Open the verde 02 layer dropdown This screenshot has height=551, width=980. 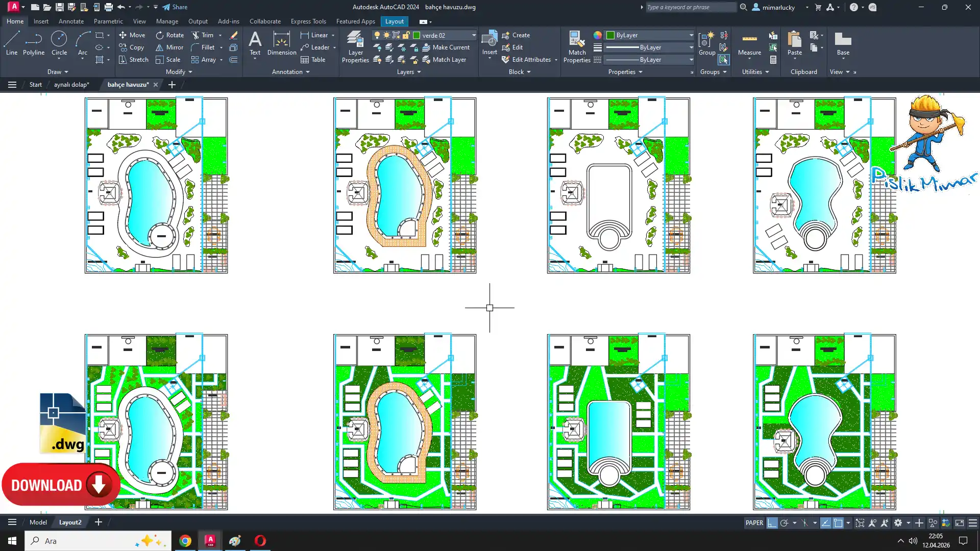tap(474, 35)
